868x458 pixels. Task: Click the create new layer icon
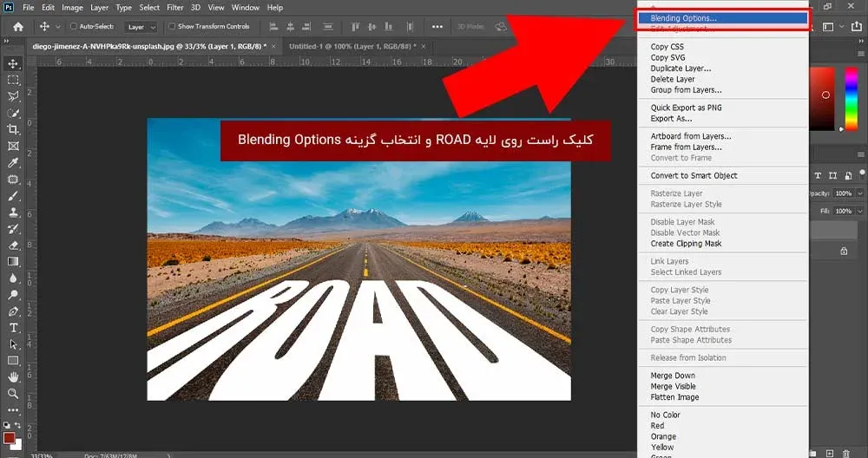click(829, 453)
